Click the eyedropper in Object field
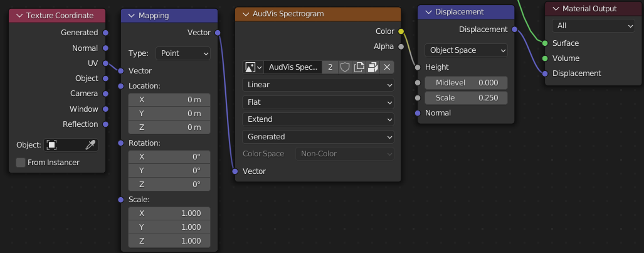The image size is (644, 253). 90,145
